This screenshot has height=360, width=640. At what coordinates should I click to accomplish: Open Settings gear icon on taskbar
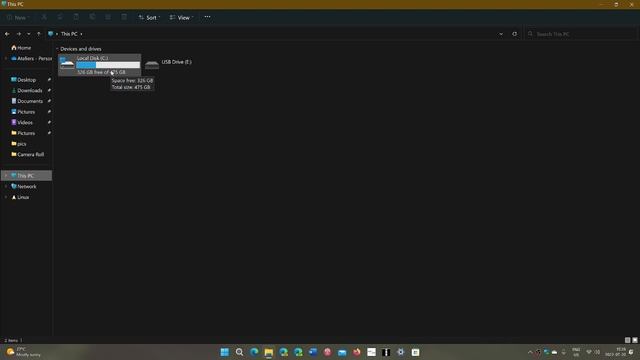(400, 352)
